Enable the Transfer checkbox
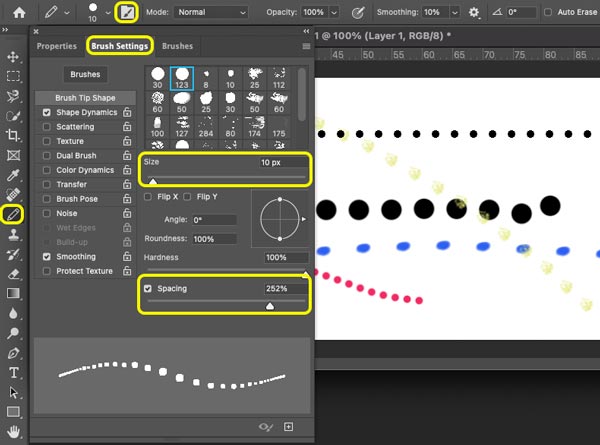The image size is (600, 445). [47, 184]
